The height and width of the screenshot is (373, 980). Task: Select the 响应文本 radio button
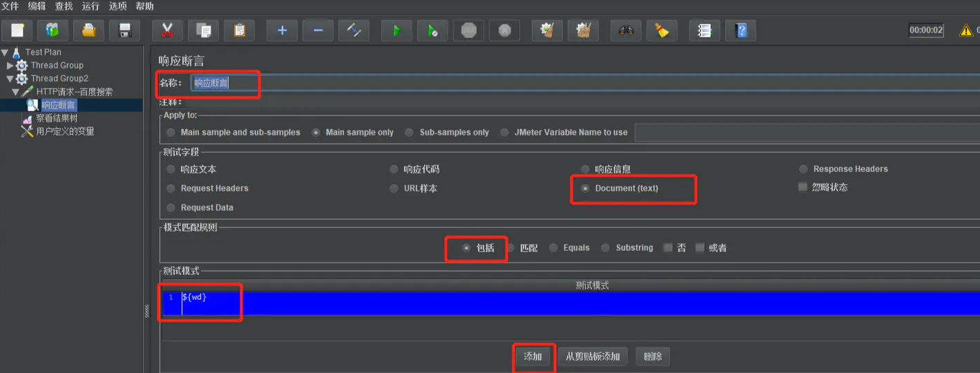pyautogui.click(x=171, y=169)
